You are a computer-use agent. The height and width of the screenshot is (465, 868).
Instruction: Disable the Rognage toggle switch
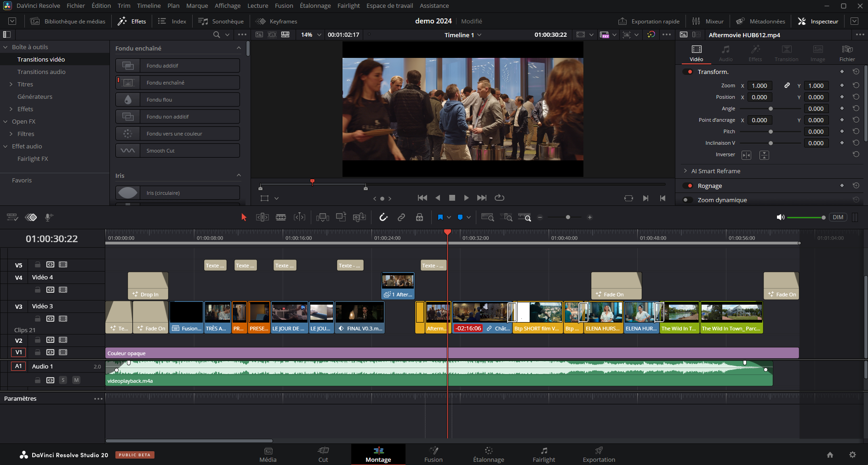pyautogui.click(x=688, y=186)
